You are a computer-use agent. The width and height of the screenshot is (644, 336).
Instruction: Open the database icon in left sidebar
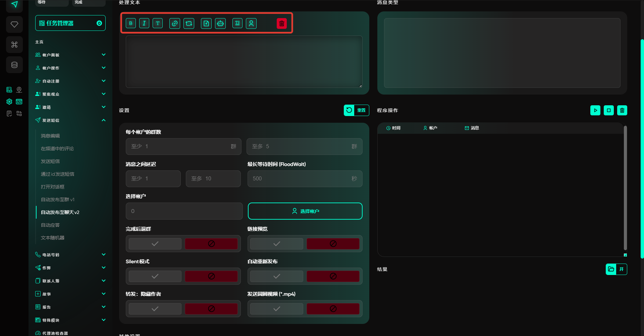pyautogui.click(x=14, y=65)
